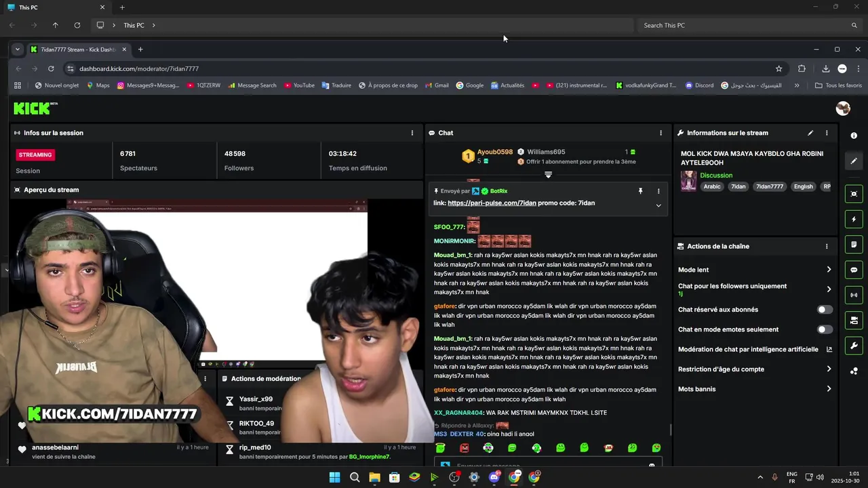
Task: Open a new Chrome tab
Action: coord(140,49)
